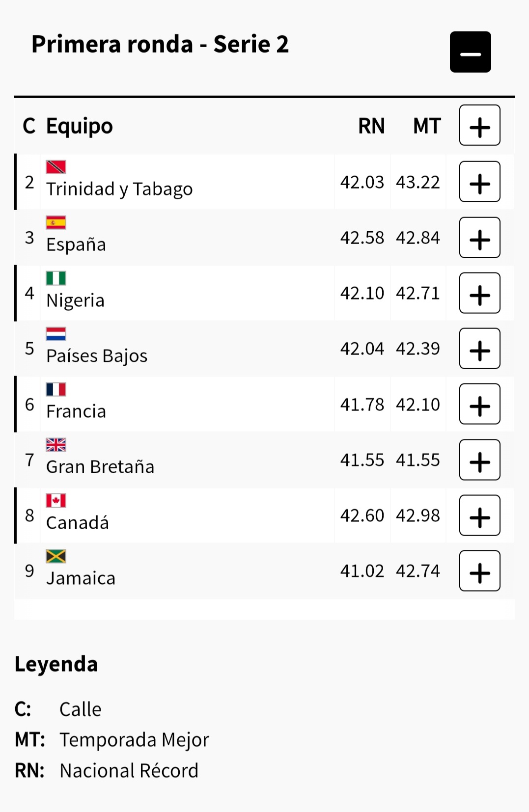The width and height of the screenshot is (529, 812).
Task: Expand Francia team row
Action: [479, 404]
